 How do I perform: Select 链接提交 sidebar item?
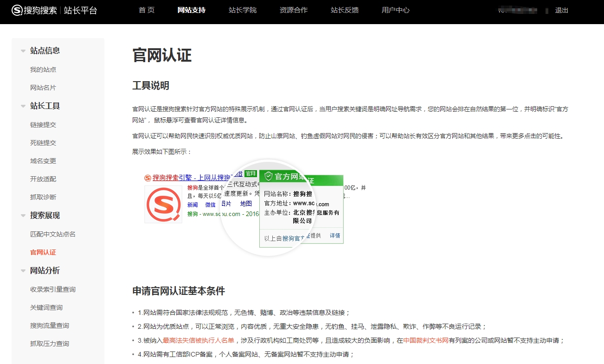click(x=43, y=125)
